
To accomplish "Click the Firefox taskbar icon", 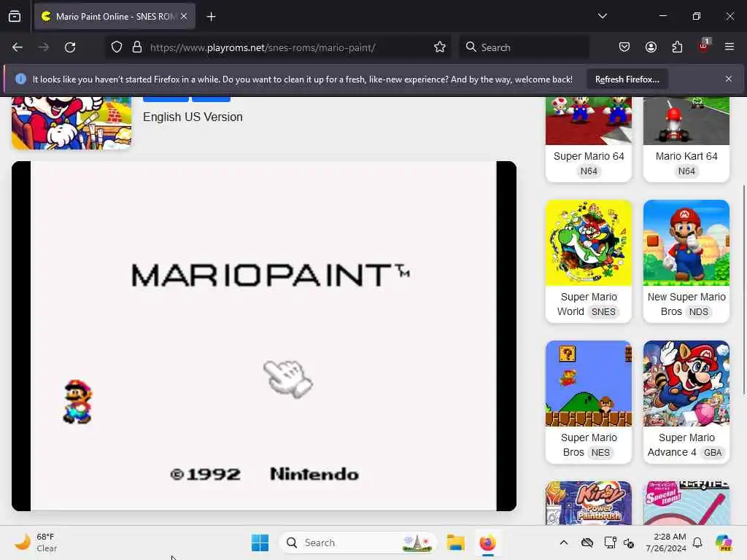I will pos(487,542).
